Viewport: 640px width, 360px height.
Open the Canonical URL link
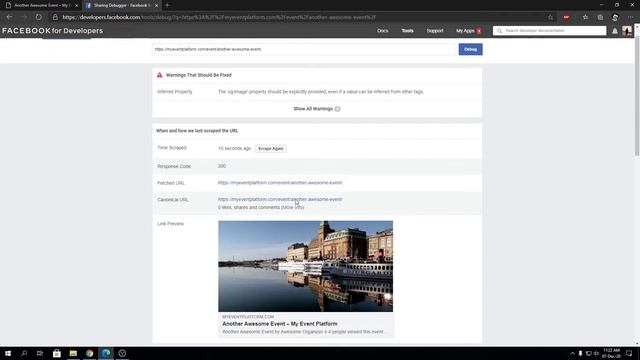click(280, 200)
